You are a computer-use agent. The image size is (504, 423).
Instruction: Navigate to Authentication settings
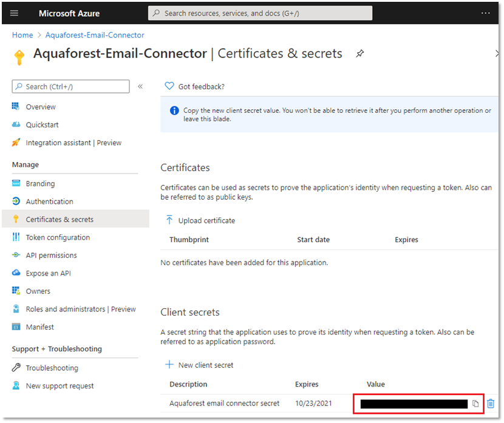tap(49, 201)
